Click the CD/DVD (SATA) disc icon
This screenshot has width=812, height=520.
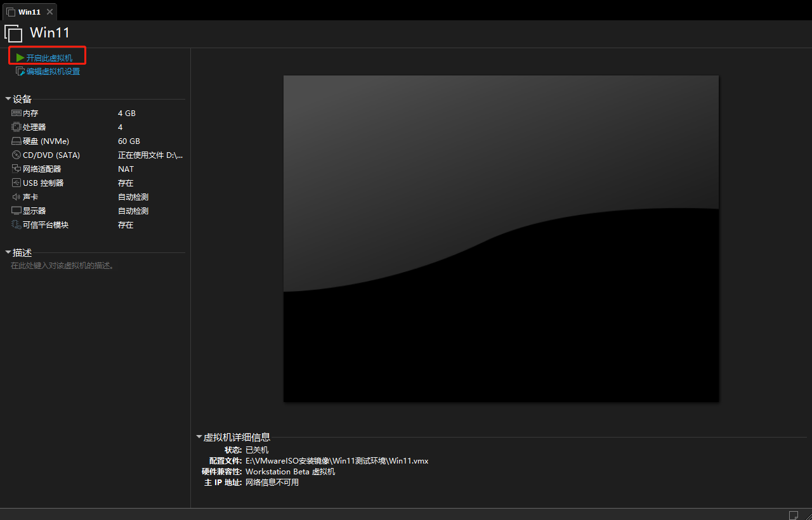(16, 155)
